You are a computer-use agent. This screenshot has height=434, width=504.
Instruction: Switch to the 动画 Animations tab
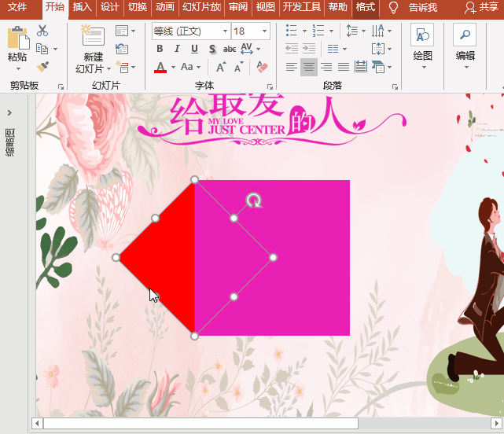coord(165,7)
